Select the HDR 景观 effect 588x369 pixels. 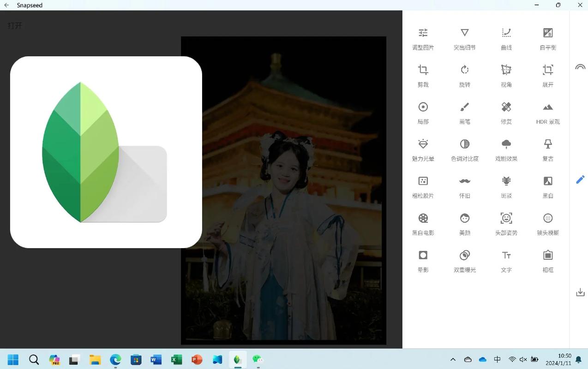click(547, 112)
